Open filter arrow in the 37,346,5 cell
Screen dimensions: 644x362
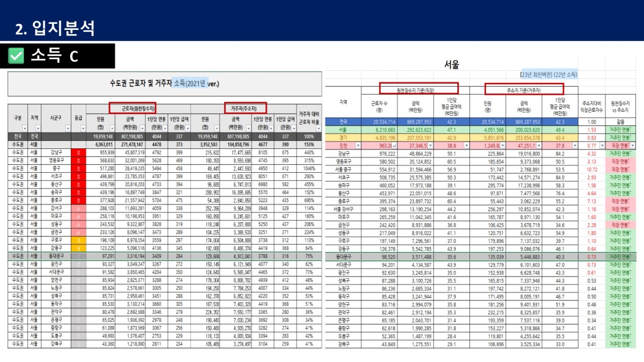[x=430, y=146]
